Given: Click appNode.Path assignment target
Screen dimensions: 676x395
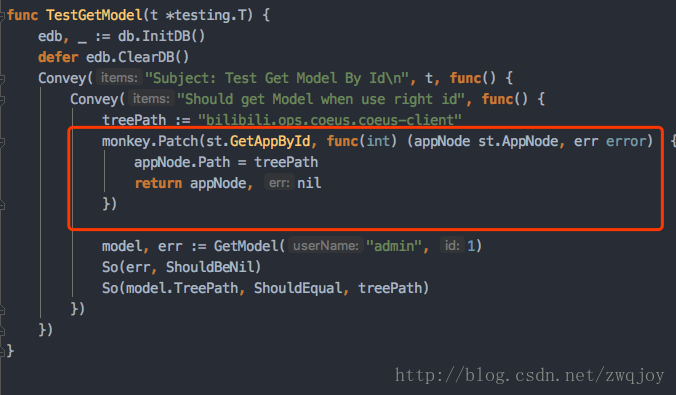Looking at the screenshot, I should point(182,162).
